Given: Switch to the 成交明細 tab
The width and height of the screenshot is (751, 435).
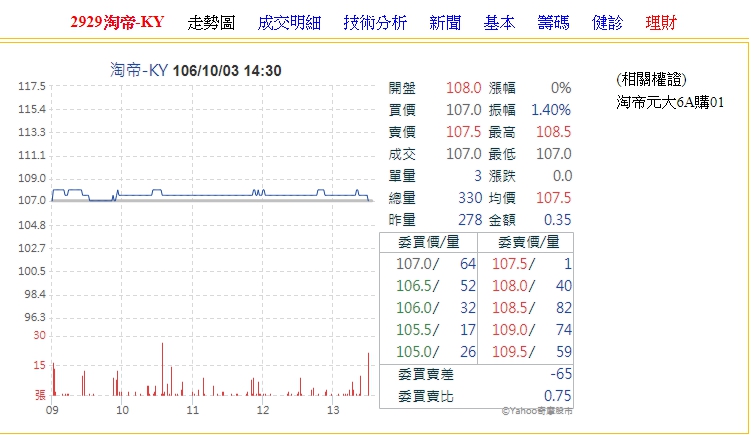Looking at the screenshot, I should click(289, 23).
